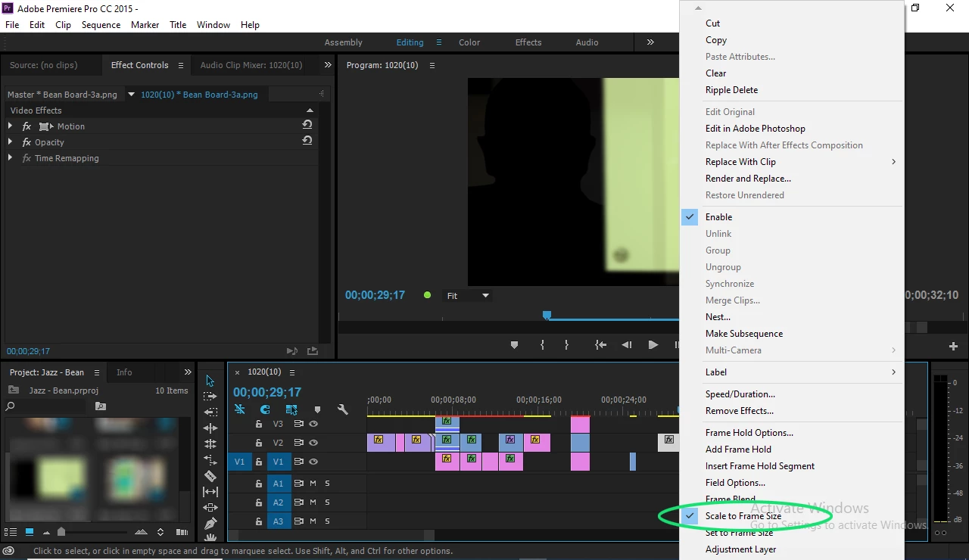Switch to Color workspace

pyautogui.click(x=469, y=42)
